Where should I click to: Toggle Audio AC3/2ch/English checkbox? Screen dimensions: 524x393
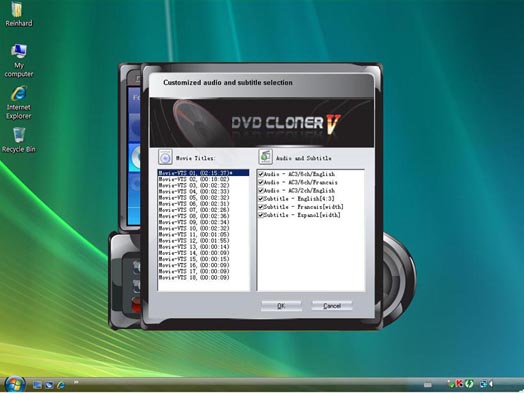pyautogui.click(x=261, y=190)
